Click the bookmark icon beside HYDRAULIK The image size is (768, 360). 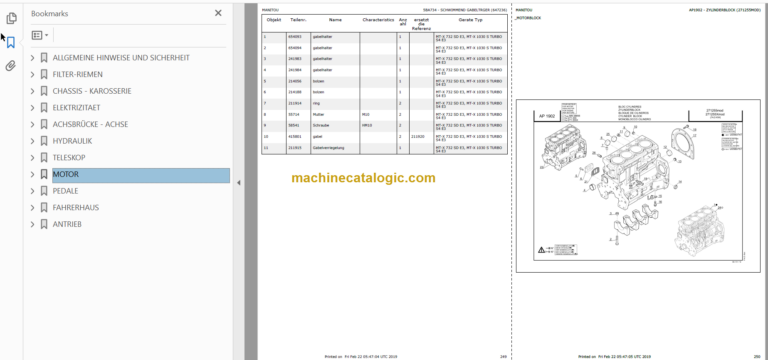[44, 141]
